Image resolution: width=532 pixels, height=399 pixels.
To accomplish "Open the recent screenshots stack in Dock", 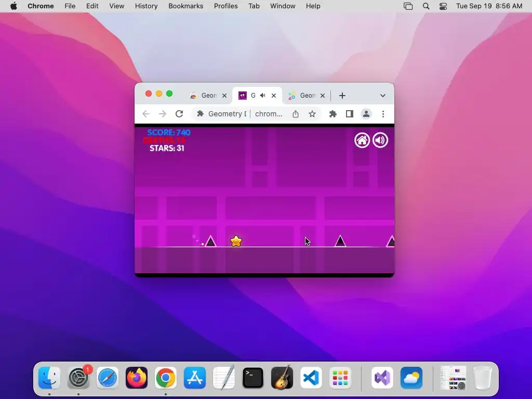I will coord(454,378).
